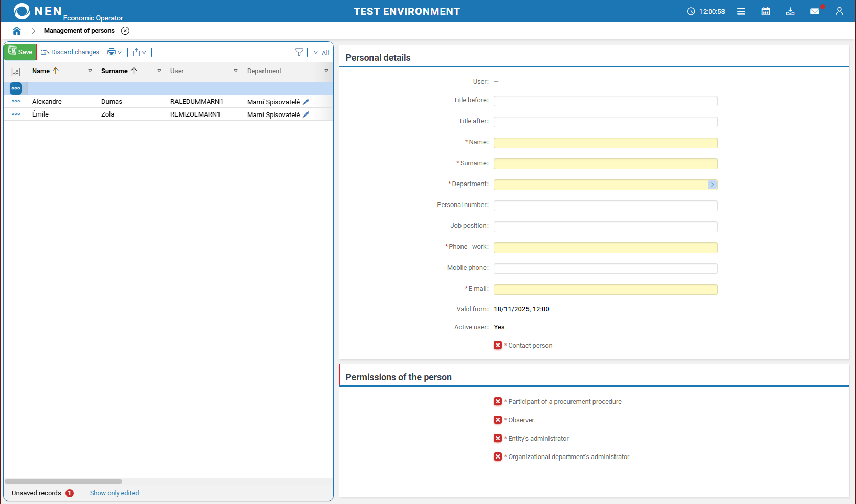Image resolution: width=856 pixels, height=504 pixels.
Task: Go home via the breadcrumb house icon
Action: (16, 30)
